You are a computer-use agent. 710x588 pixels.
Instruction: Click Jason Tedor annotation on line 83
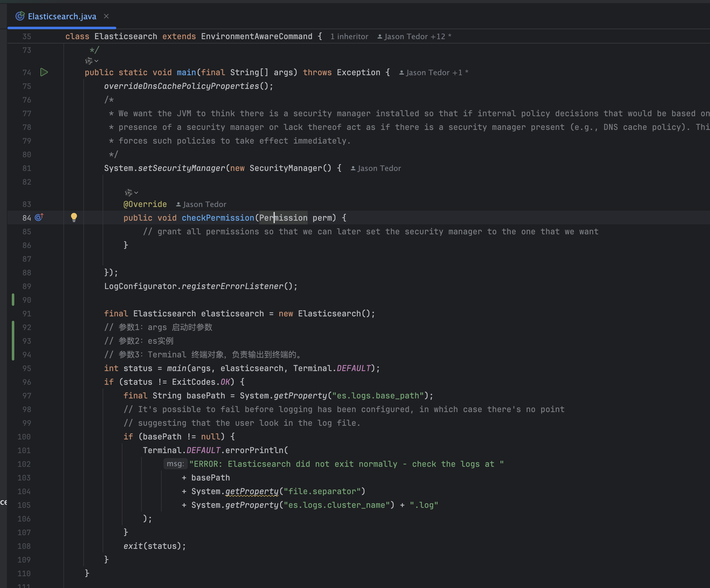point(205,204)
